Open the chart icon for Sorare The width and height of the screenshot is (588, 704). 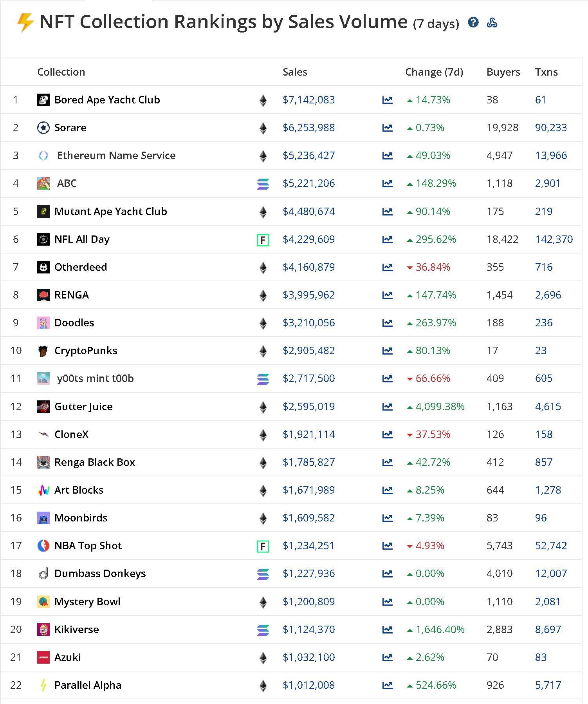(x=387, y=128)
